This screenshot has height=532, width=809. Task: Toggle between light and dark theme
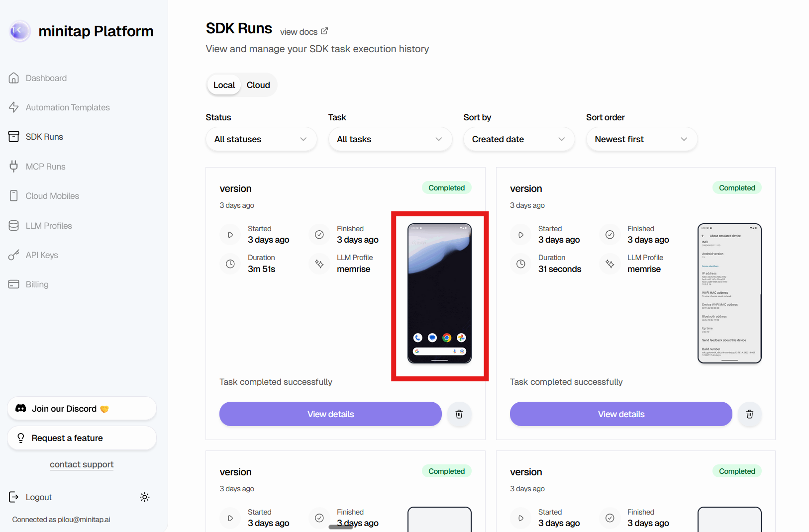tap(144, 497)
